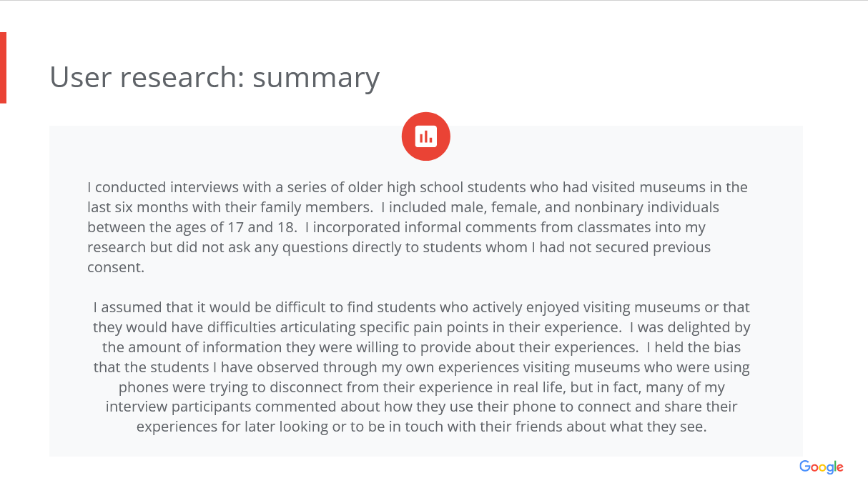Click the slide title "User research: summary"
This screenshot has height=488, width=868.
(x=214, y=77)
